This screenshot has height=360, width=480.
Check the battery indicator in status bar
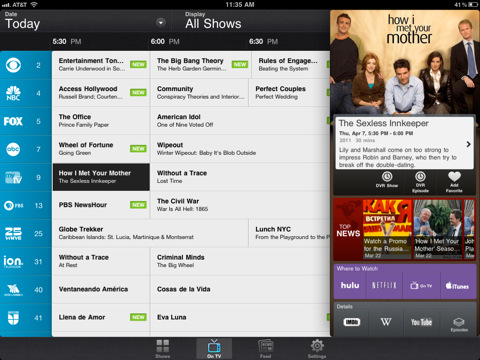tap(473, 4)
